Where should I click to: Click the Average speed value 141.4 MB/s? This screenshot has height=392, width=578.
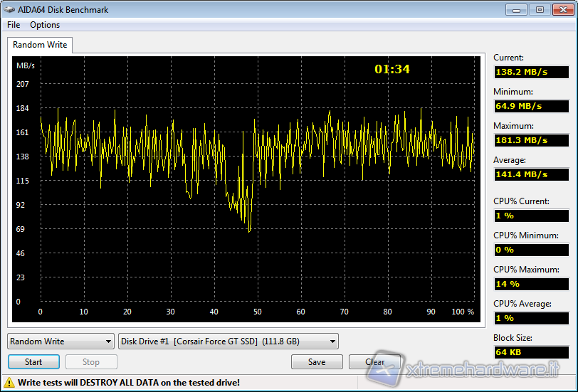[x=531, y=174]
